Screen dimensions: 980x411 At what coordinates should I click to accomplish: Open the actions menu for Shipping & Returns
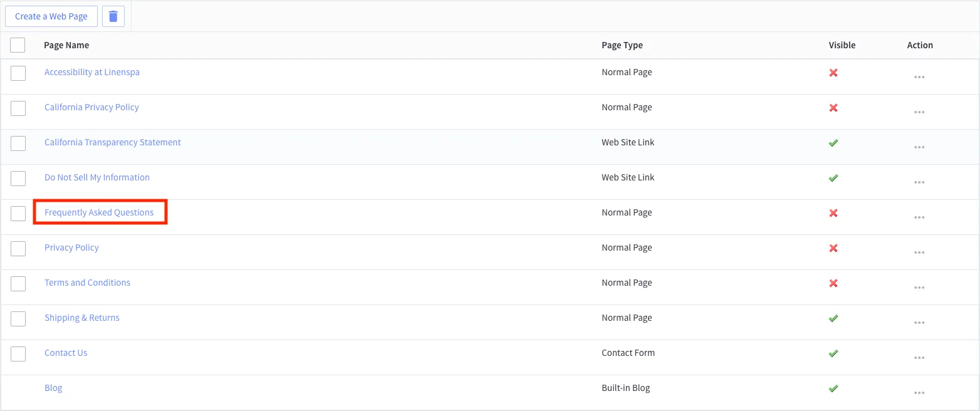(x=919, y=322)
